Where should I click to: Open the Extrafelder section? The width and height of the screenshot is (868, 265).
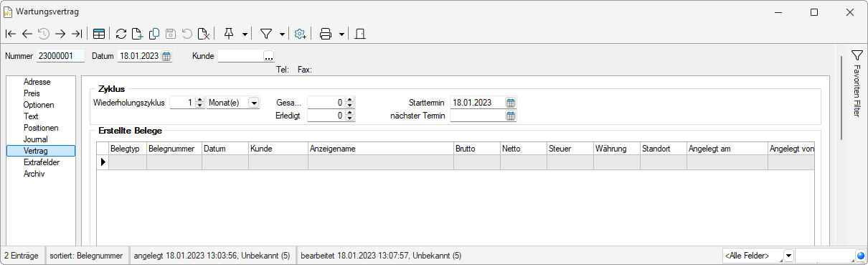(x=41, y=162)
